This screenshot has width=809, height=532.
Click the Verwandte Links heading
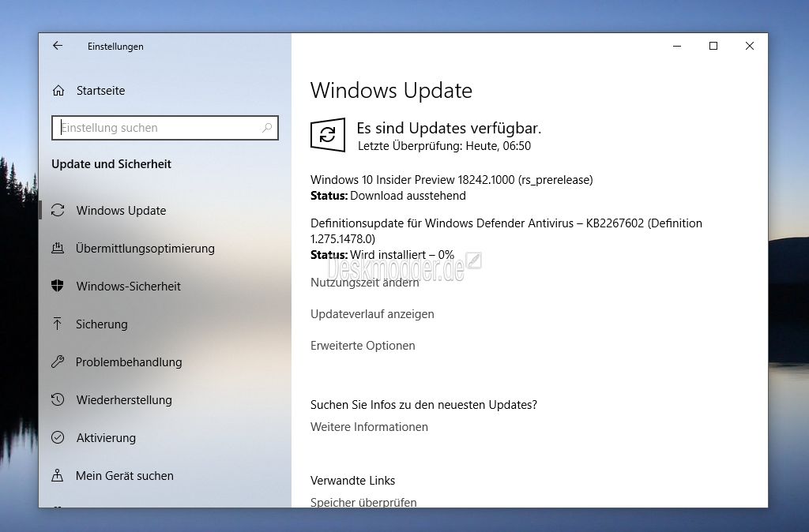(352, 481)
